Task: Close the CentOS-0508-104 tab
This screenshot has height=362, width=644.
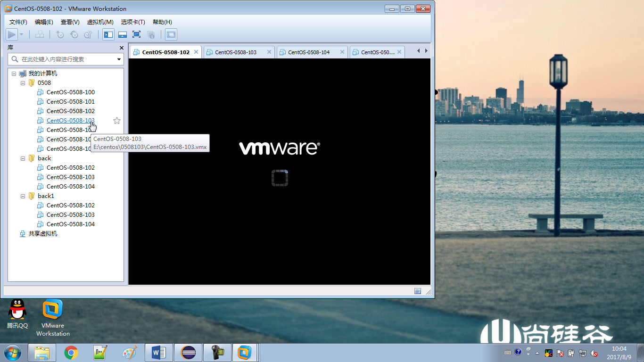Action: tap(342, 52)
